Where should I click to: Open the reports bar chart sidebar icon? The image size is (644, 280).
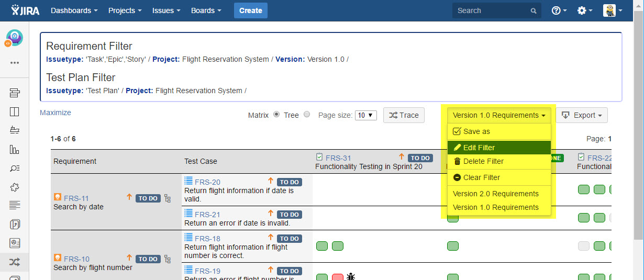pos(15,149)
